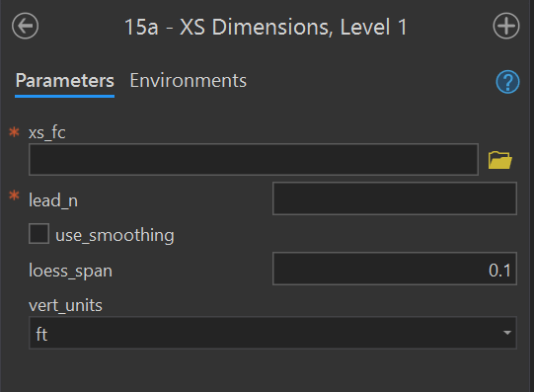Click the required asterisk beside xs_fc
The image size is (534, 392).
pos(14,131)
